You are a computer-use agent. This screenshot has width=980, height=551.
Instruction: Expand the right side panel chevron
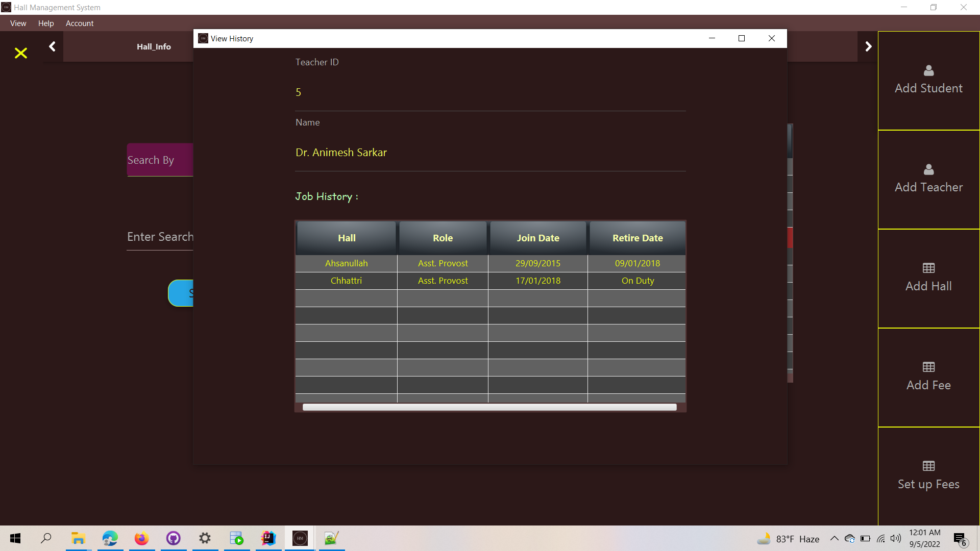click(868, 46)
